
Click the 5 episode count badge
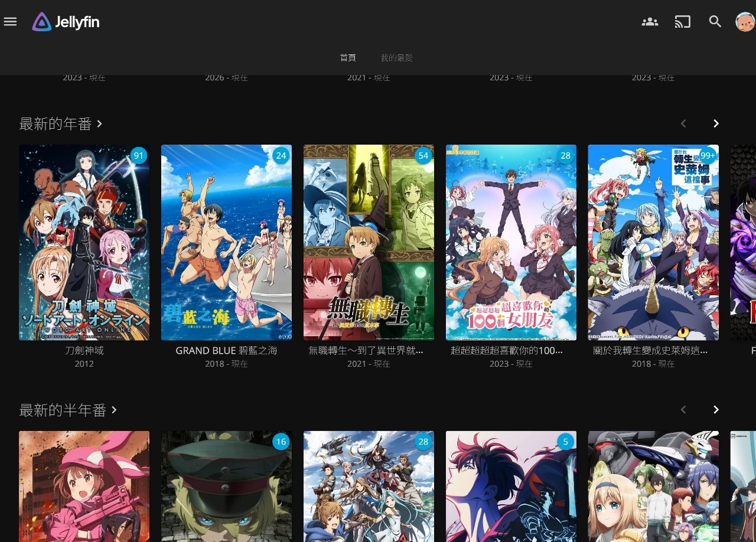(565, 442)
